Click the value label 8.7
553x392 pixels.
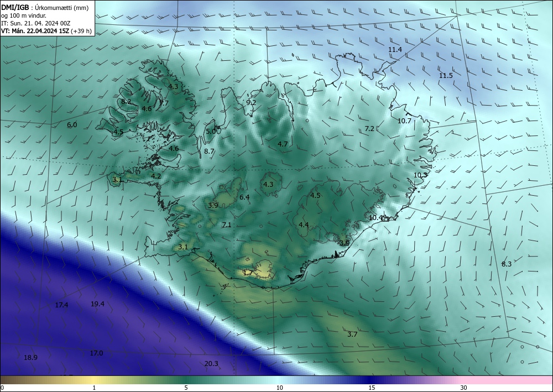[x=209, y=151]
